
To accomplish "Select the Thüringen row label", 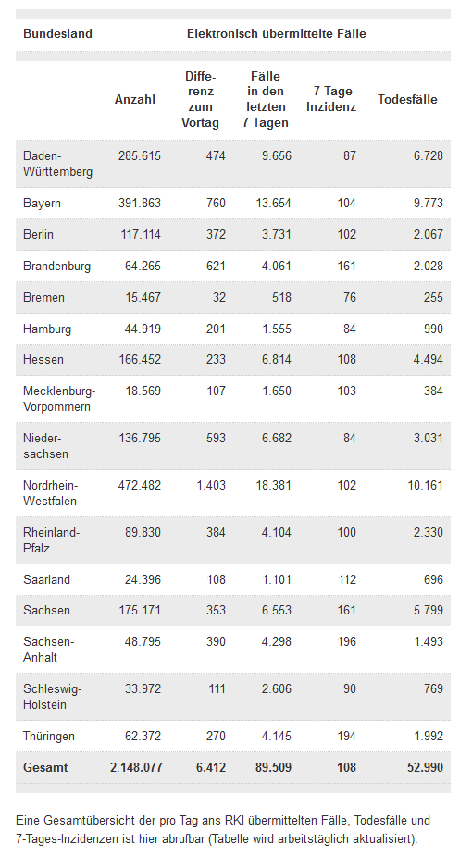I will click(49, 737).
